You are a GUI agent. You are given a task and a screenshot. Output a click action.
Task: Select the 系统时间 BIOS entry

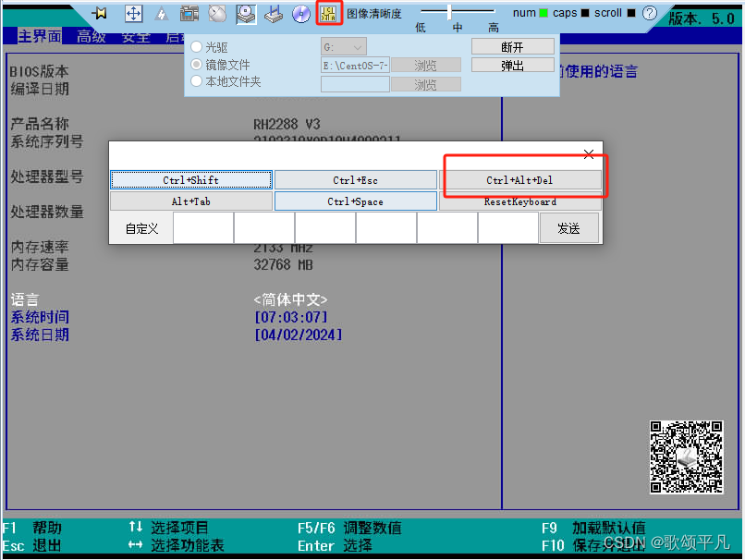point(40,317)
